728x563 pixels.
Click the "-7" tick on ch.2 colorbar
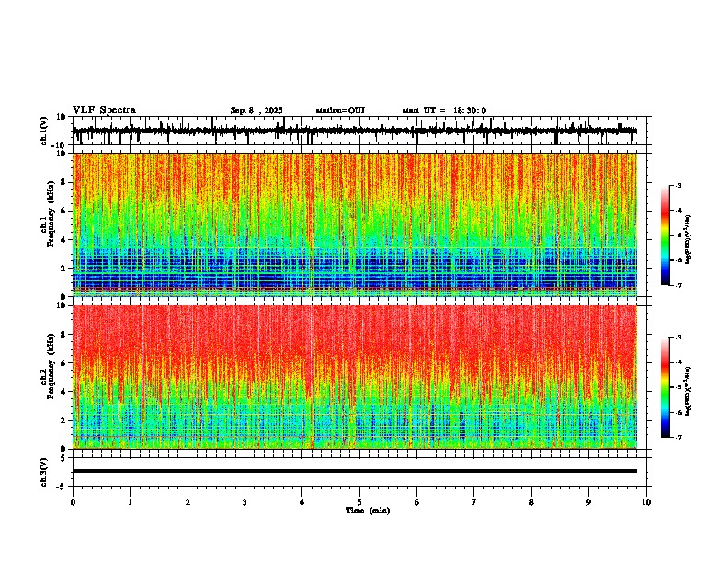click(x=678, y=437)
